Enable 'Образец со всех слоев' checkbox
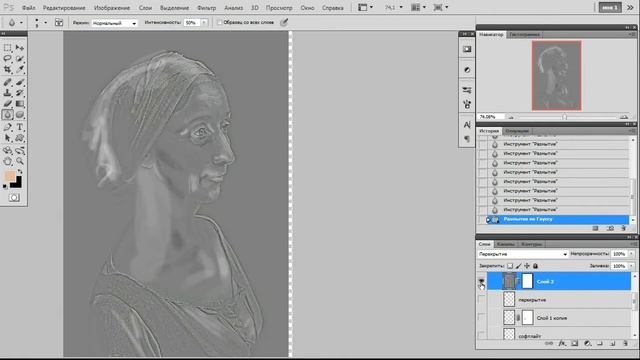 point(220,22)
